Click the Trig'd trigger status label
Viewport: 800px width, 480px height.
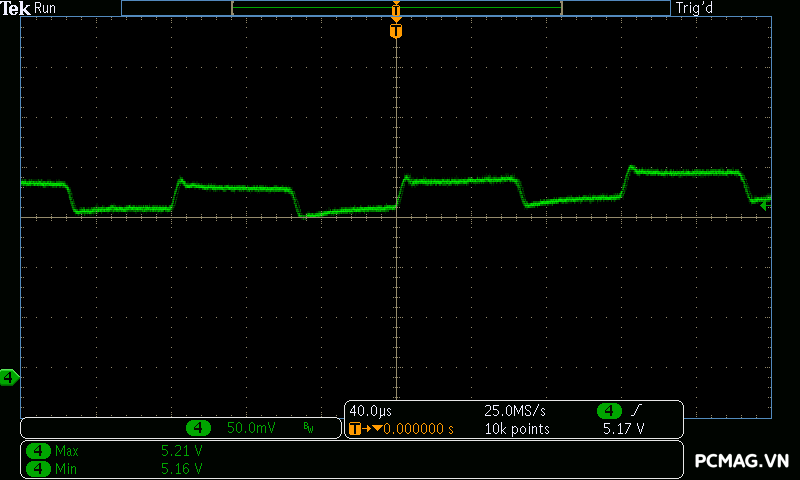click(x=694, y=8)
